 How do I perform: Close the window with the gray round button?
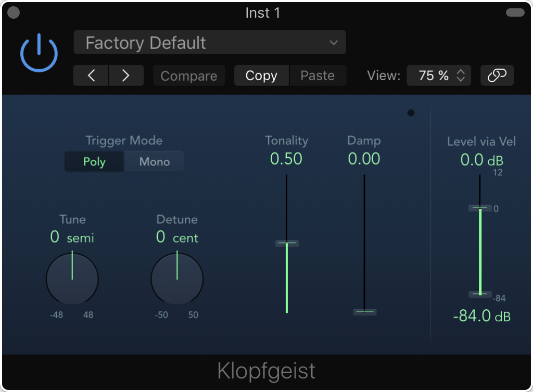(14, 12)
